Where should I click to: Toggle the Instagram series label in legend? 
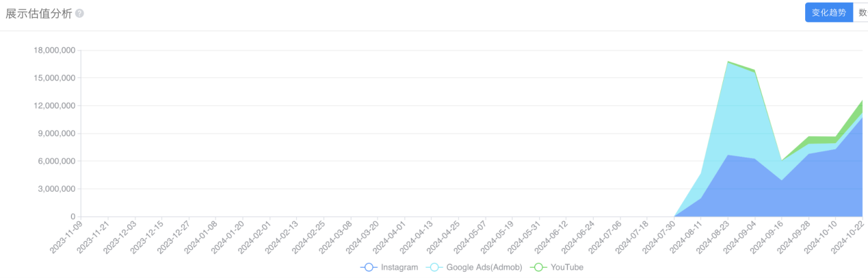coord(399,267)
